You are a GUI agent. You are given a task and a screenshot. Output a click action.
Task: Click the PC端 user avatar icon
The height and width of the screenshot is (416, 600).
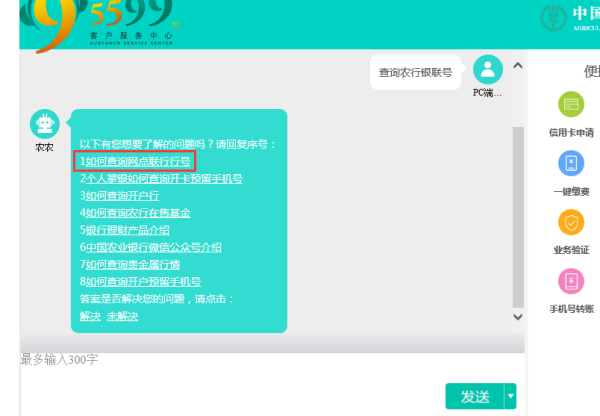[488, 70]
